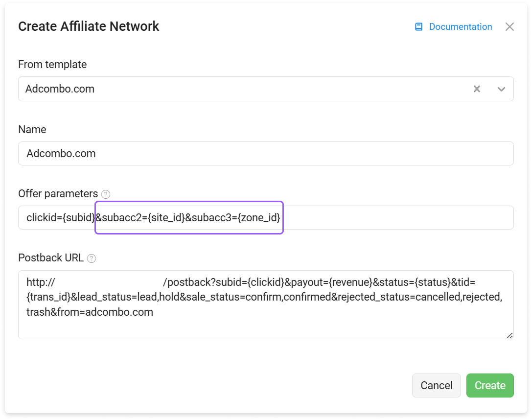Image resolution: width=532 pixels, height=420 pixels.
Task: Click the Documentation book icon
Action: (x=418, y=27)
